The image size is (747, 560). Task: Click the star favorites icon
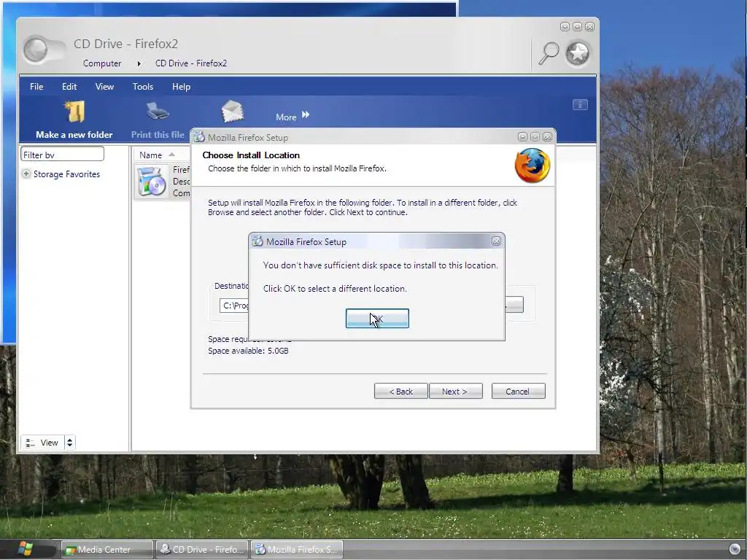point(578,52)
